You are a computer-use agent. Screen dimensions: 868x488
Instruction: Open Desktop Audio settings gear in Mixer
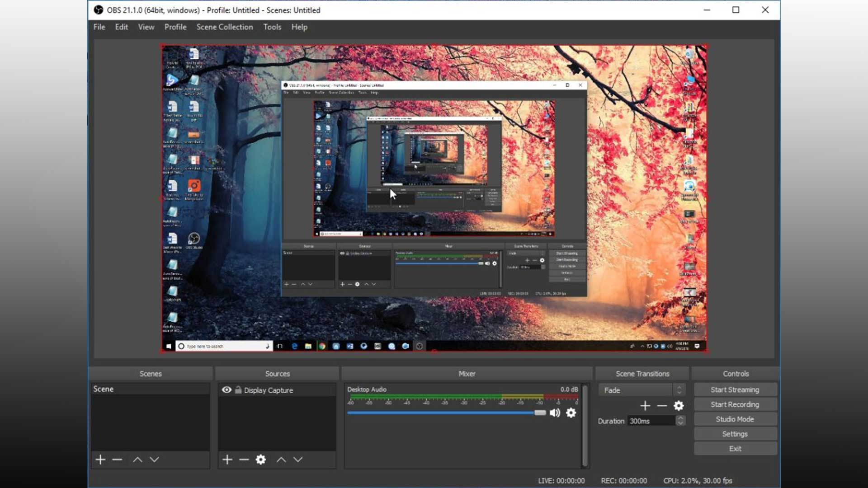coord(571,413)
